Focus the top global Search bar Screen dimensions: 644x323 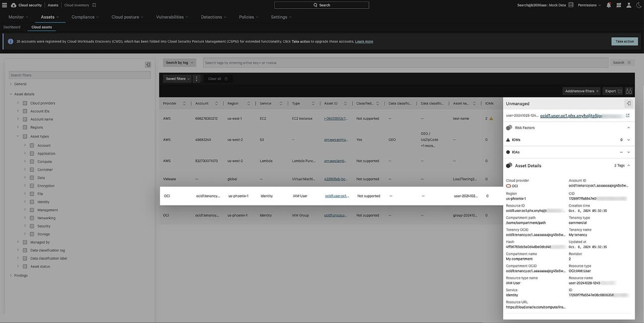pyautogui.click(x=321, y=5)
